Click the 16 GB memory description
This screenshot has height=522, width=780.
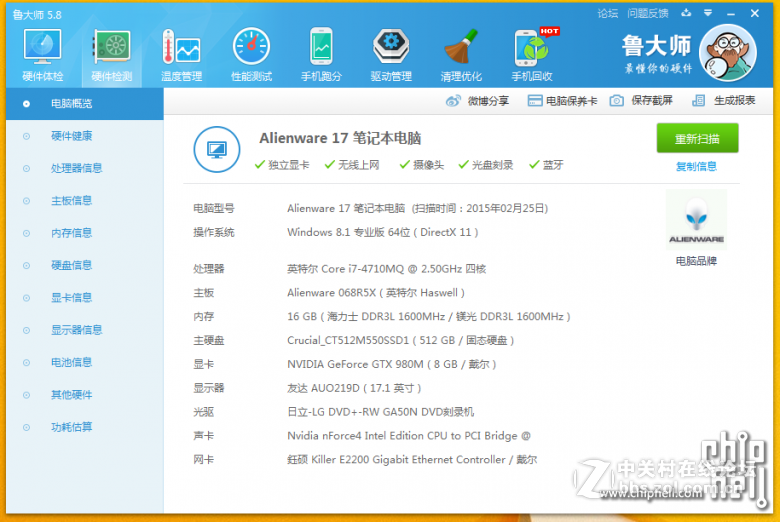click(x=429, y=317)
